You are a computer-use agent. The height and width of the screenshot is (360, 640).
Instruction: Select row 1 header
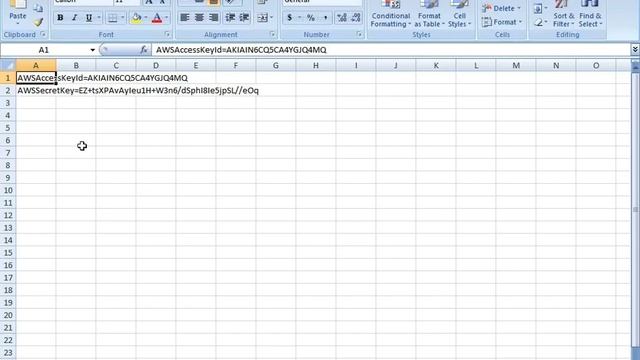(8, 78)
